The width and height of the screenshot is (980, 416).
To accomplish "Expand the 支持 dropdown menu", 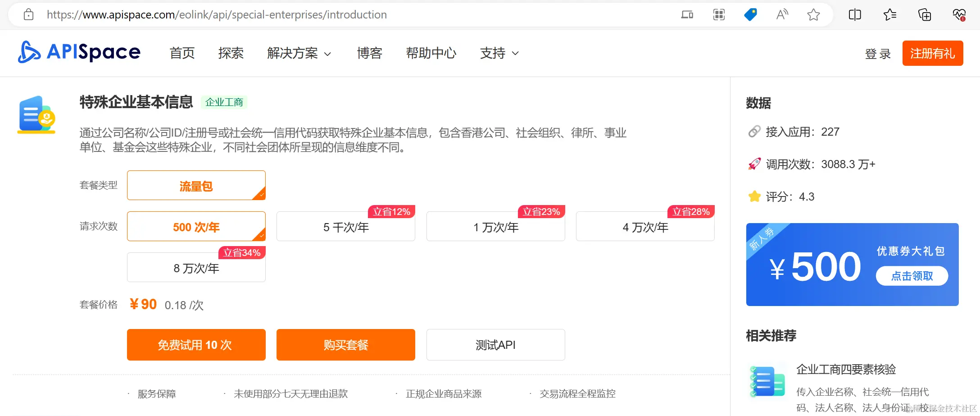I will tap(499, 53).
